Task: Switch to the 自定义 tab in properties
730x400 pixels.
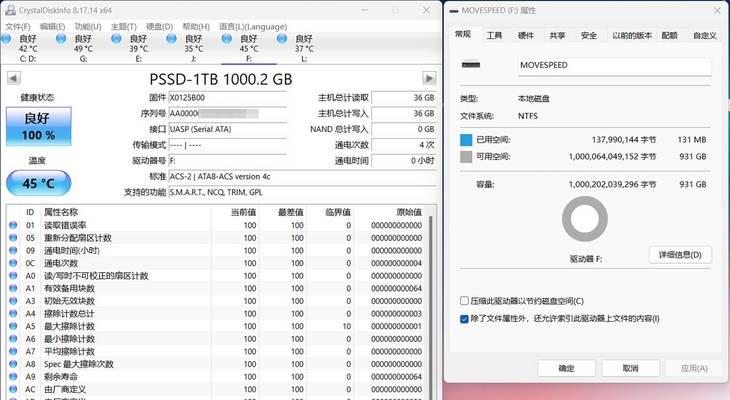Action: click(705, 35)
